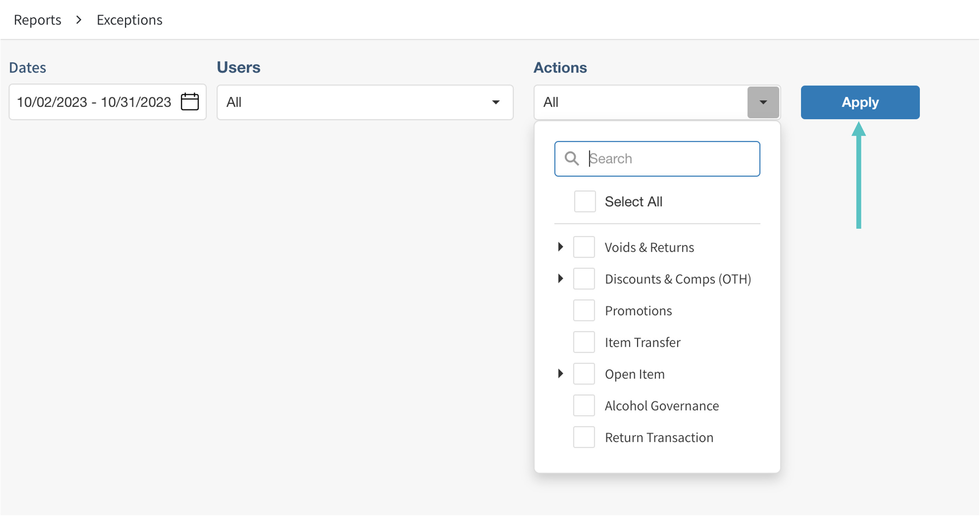Expand the Voids & Returns group
The image size is (980, 516).
tap(560, 247)
